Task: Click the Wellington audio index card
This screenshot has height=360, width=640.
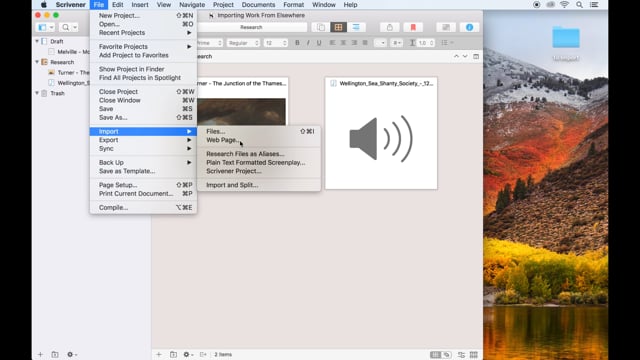Action: click(x=381, y=133)
